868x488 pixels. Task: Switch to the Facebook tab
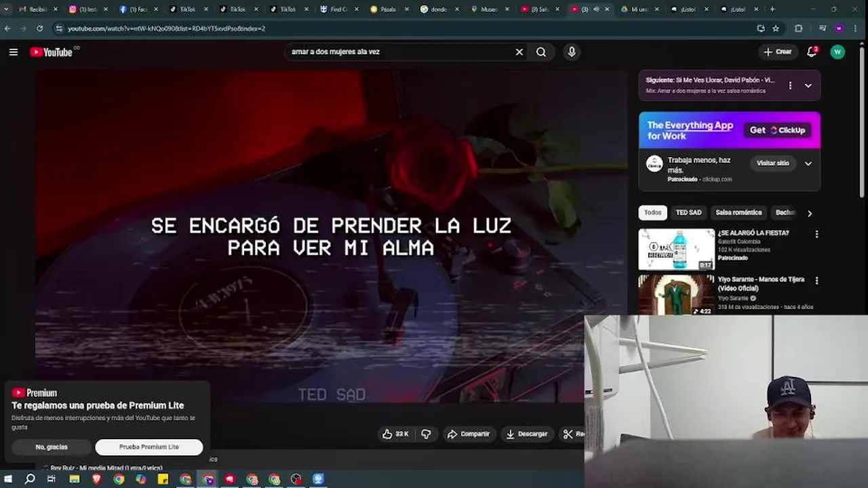138,9
